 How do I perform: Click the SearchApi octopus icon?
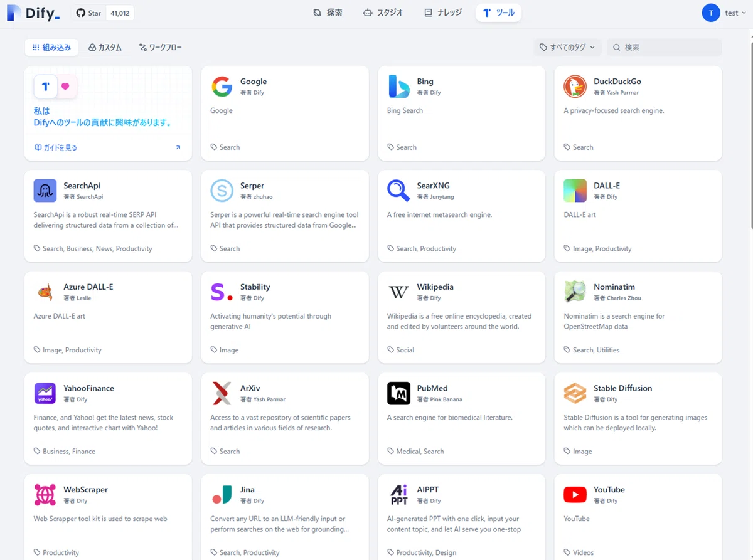(x=45, y=191)
